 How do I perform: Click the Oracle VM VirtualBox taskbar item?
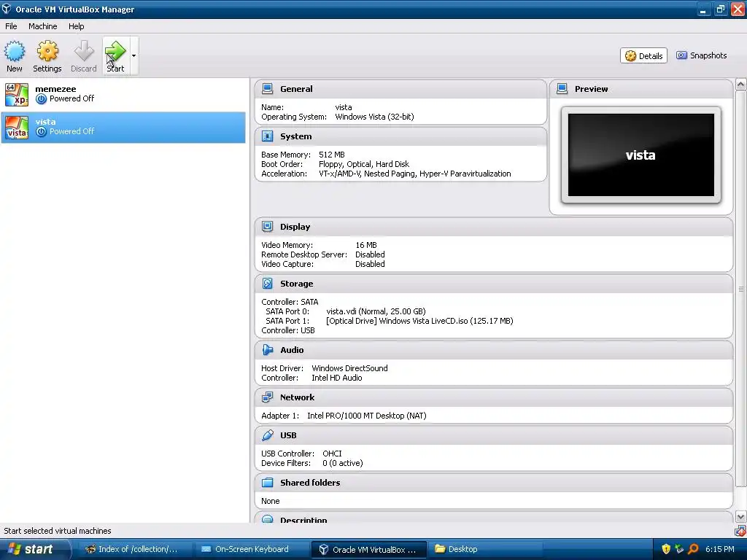click(368, 550)
